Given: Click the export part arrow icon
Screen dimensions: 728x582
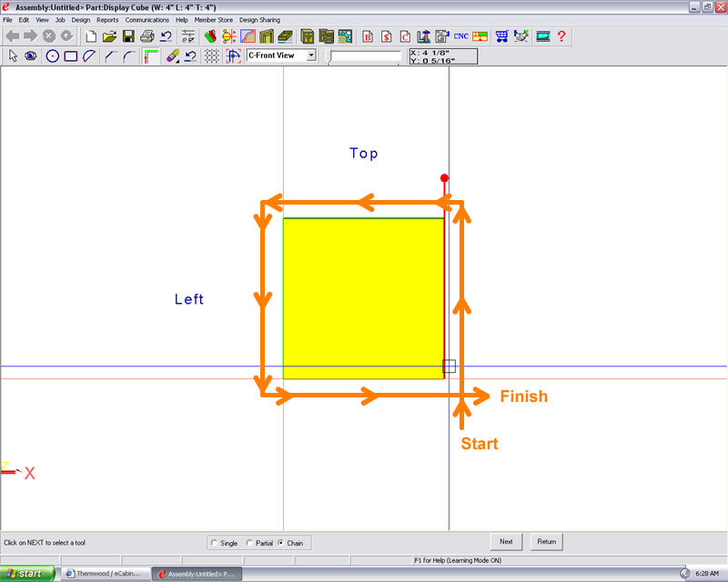Looking at the screenshot, I should tap(442, 36).
